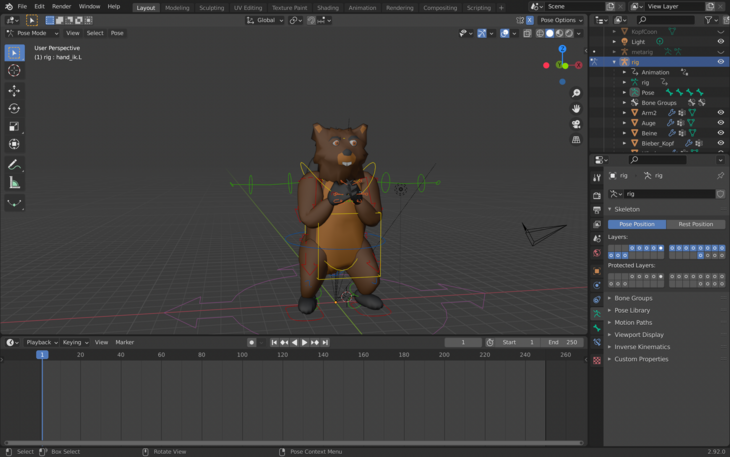Activate the Scale tool
This screenshot has width=730, height=457.
click(x=14, y=127)
